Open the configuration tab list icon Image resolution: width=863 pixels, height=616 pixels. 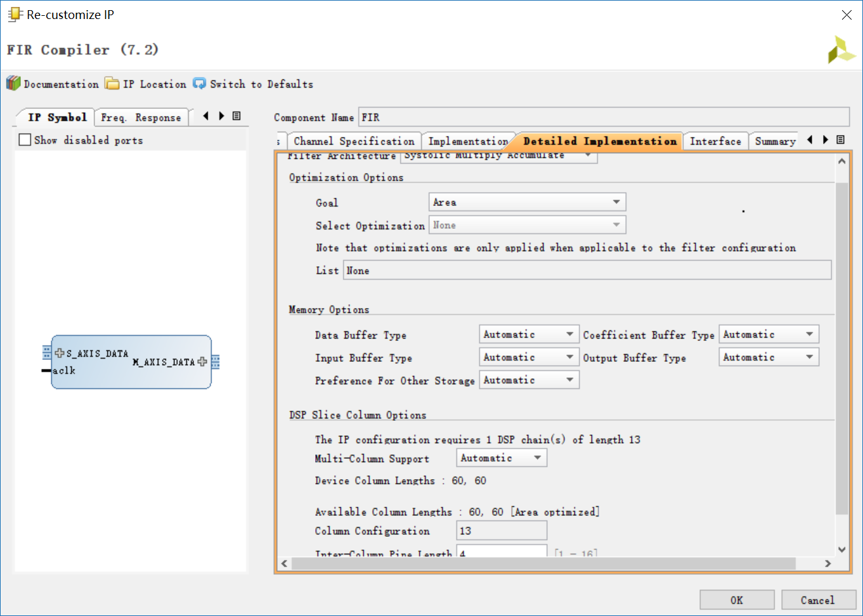click(841, 139)
